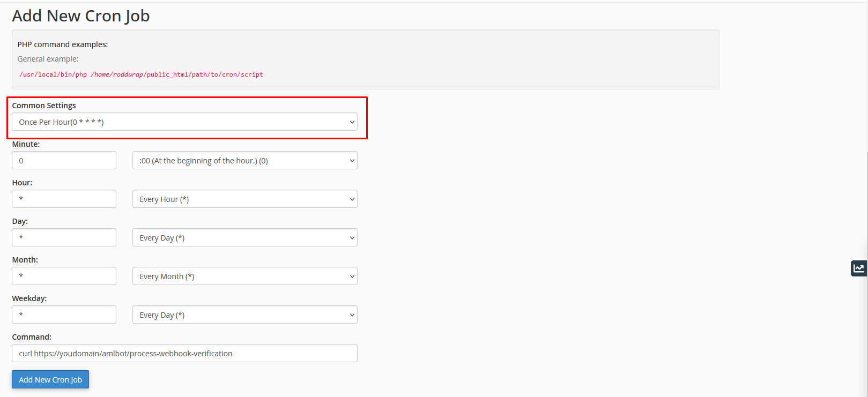This screenshot has width=868, height=397.
Task: Click the Add New Cron Job heading
Action: pyautogui.click(x=81, y=16)
